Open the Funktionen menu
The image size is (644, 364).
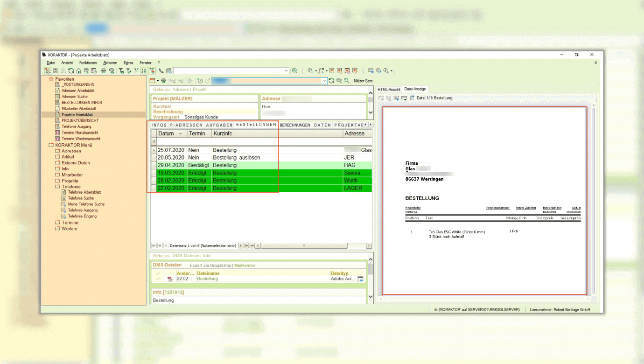tap(88, 63)
